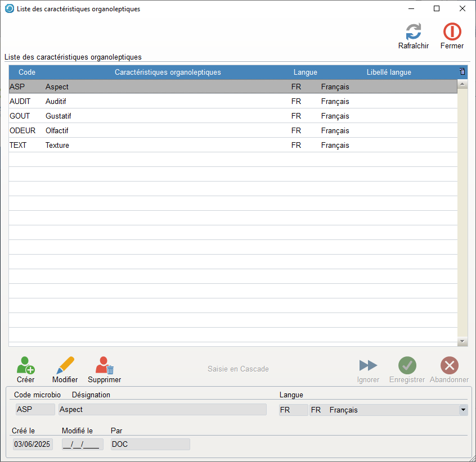Select the Modifier pencil icon
The height and width of the screenshot is (462, 476).
click(x=65, y=366)
